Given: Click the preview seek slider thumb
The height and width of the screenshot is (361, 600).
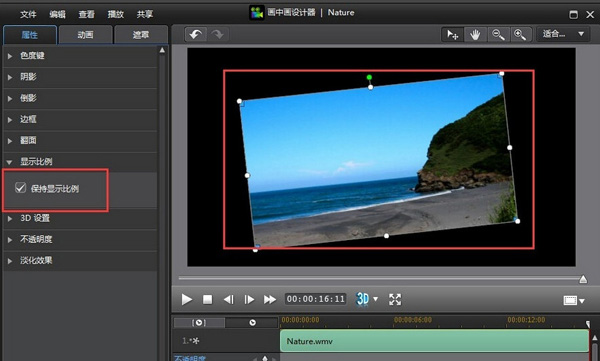Looking at the screenshot, I should (583, 279).
